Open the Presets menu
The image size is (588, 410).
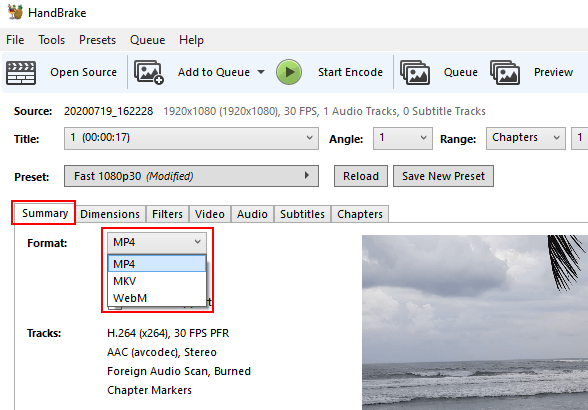(98, 40)
